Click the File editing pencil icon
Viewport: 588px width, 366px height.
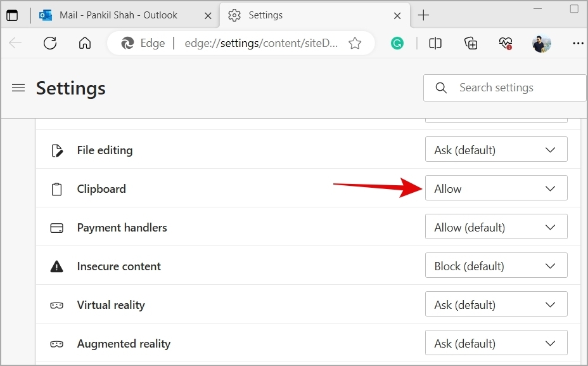pyautogui.click(x=56, y=150)
